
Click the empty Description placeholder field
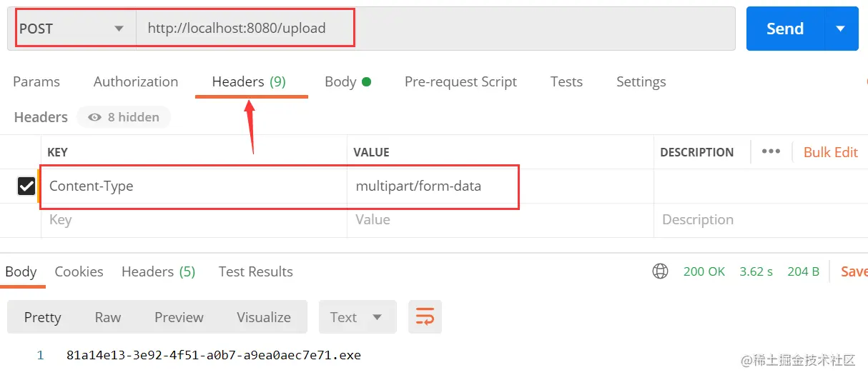pyautogui.click(x=761, y=220)
